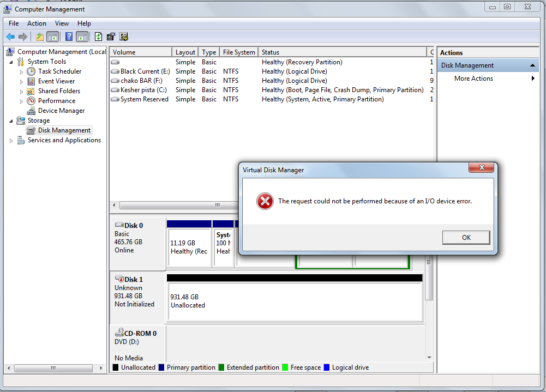Click the Event Viewer icon
Image resolution: width=546 pixels, height=392 pixels.
click(31, 81)
